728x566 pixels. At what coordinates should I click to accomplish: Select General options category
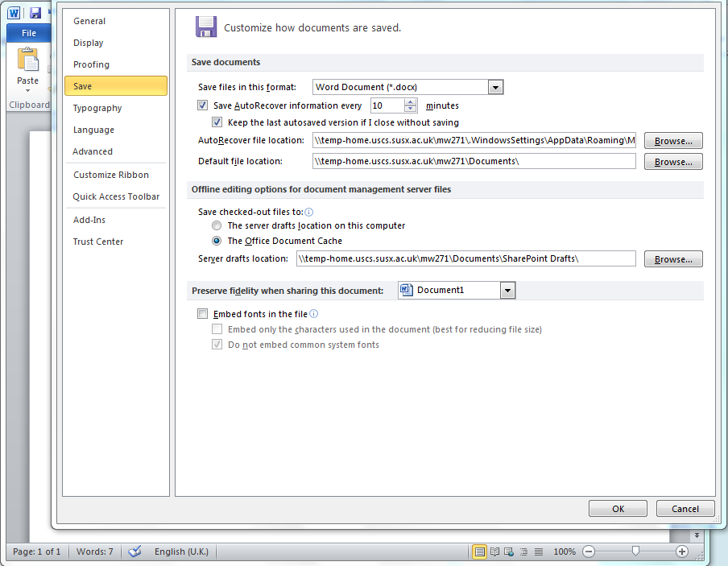tap(116, 22)
